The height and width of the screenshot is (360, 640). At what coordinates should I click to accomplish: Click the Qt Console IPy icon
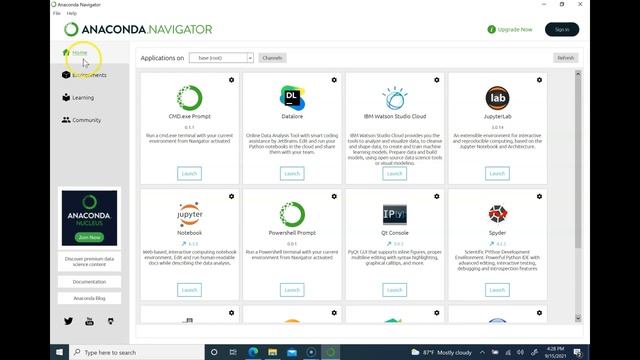coord(395,214)
